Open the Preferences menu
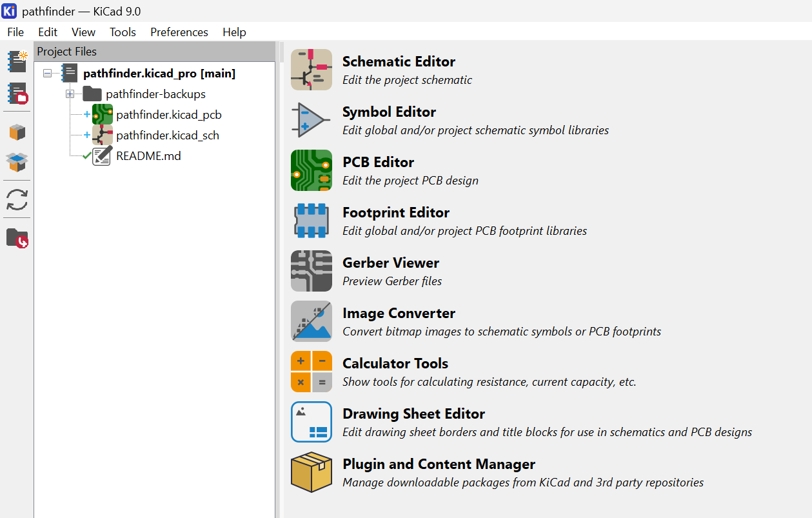 (179, 32)
